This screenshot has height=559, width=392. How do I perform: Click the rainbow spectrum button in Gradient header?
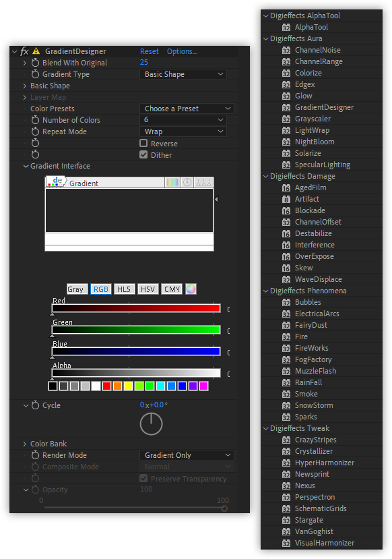172,183
